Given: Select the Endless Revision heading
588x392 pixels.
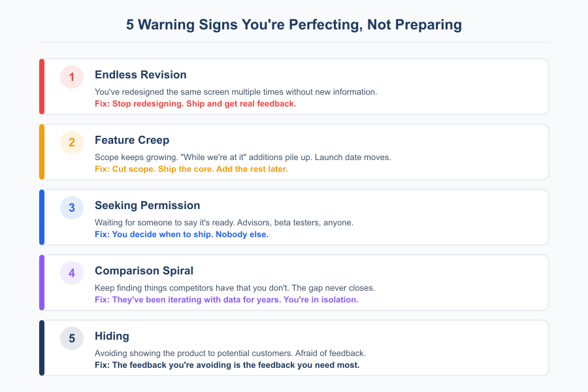Looking at the screenshot, I should 140,75.
